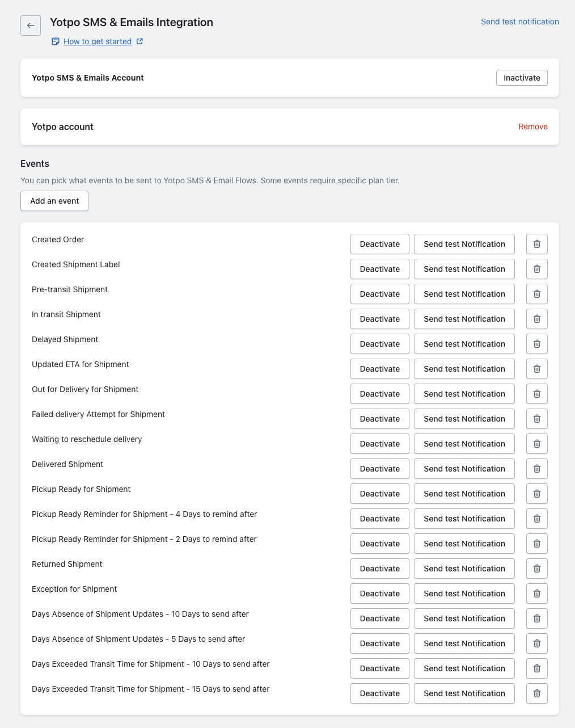Remove the Returned Shipment event via trash

tap(536, 569)
